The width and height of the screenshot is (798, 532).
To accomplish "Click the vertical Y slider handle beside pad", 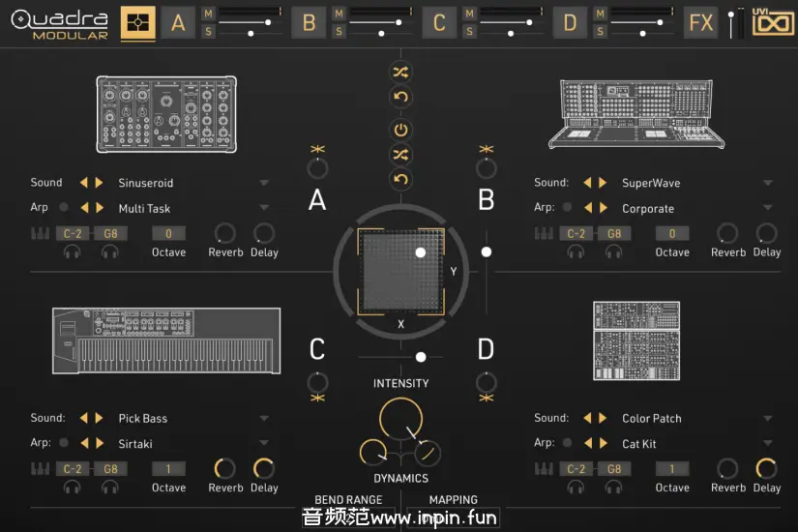I will (487, 252).
